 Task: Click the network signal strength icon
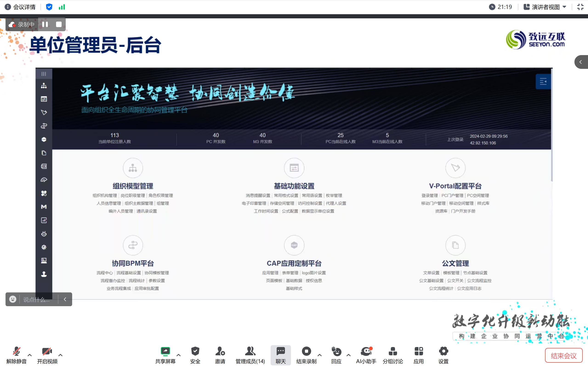coord(62,7)
